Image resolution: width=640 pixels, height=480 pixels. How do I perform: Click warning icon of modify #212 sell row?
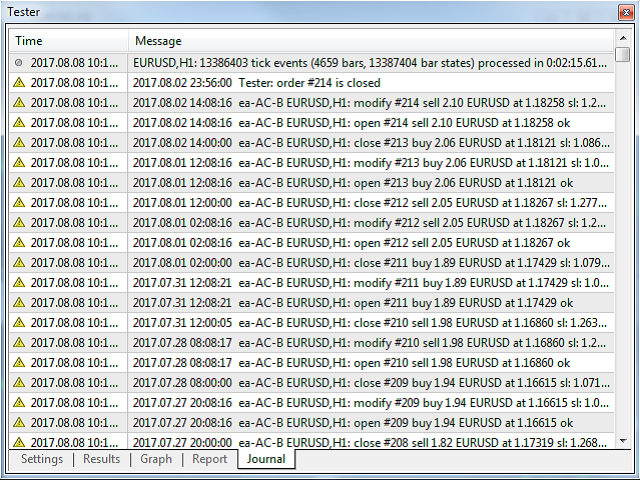19,223
